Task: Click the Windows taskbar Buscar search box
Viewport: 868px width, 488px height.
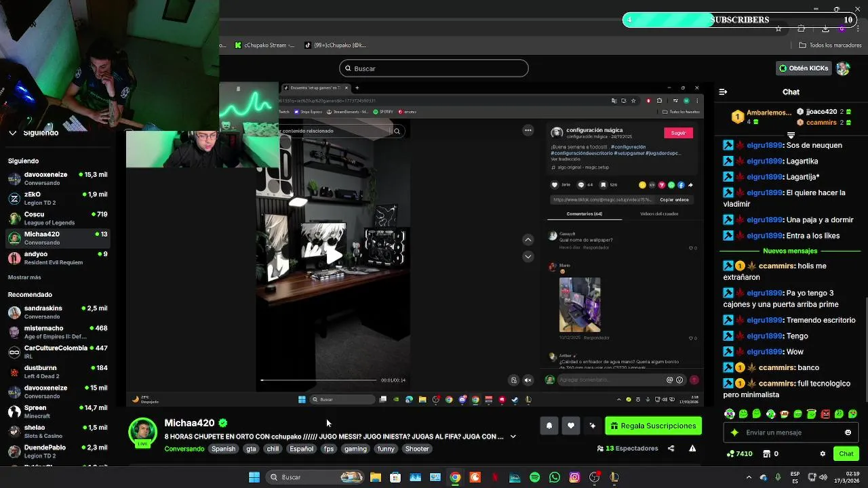Action: (316, 477)
